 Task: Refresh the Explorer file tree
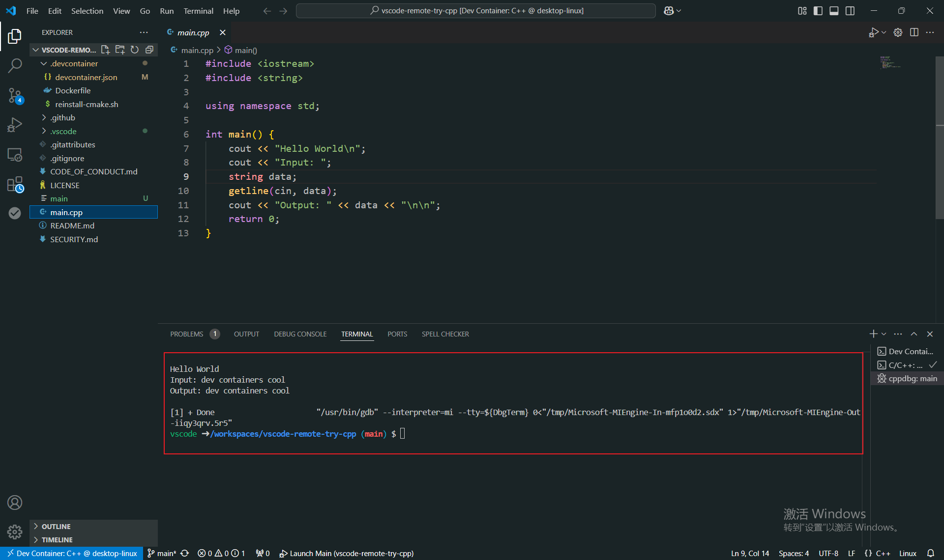pos(135,50)
